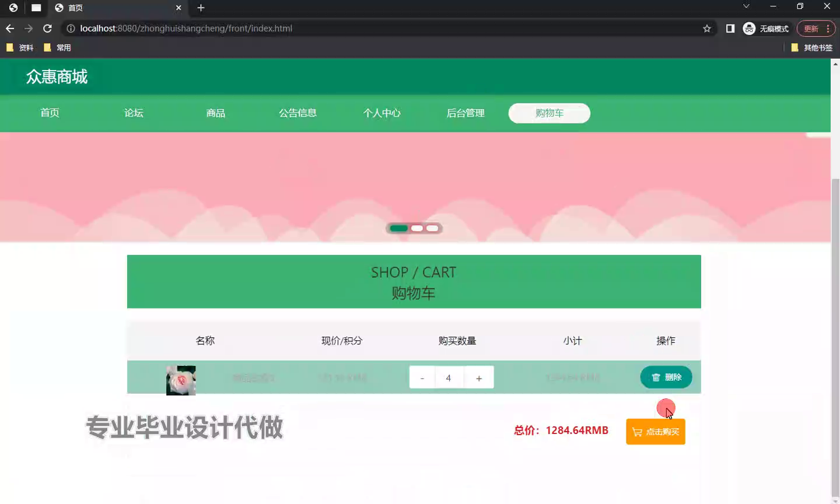Click the rose product thumbnail
The height and width of the screenshot is (504, 840).
pos(181,380)
